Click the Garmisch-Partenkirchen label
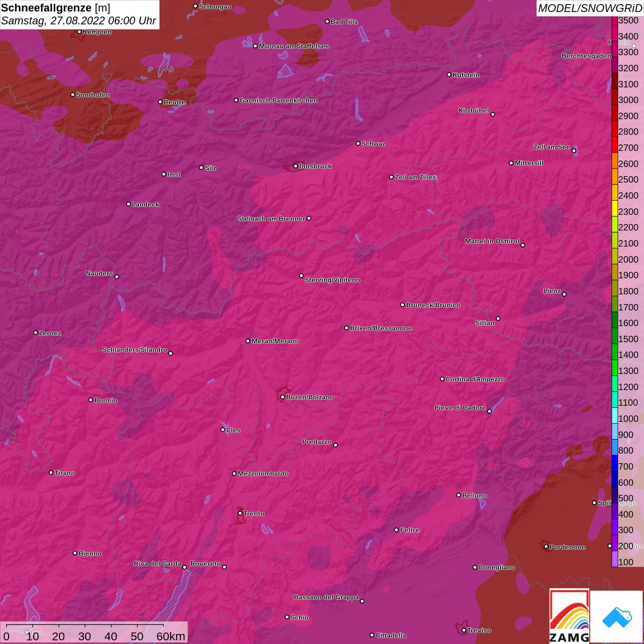The width and height of the screenshot is (644, 644). point(279,100)
